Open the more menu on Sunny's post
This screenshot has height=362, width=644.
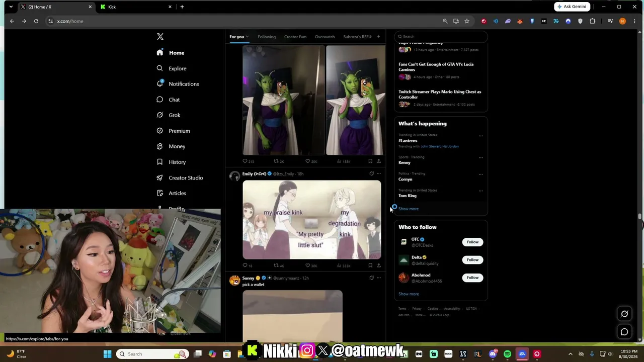tap(379, 278)
